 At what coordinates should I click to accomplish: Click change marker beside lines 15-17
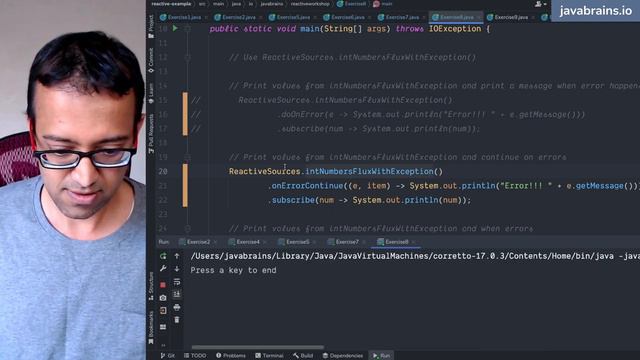[185, 114]
